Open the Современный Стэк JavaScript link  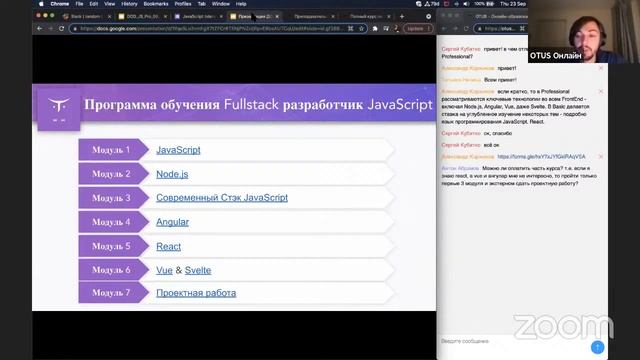[x=222, y=198]
